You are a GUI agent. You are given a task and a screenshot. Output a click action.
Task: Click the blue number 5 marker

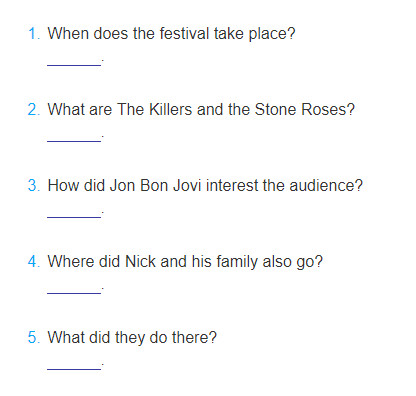click(x=34, y=337)
